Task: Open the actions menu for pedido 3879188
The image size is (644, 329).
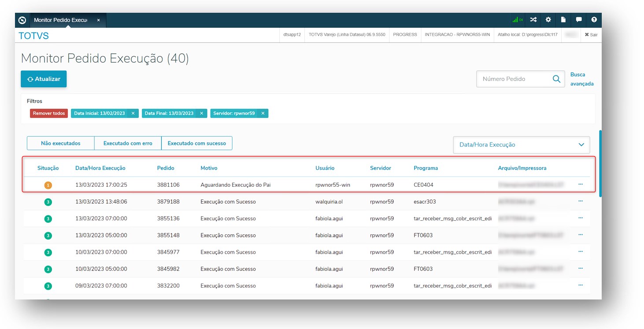Action: pos(580,201)
